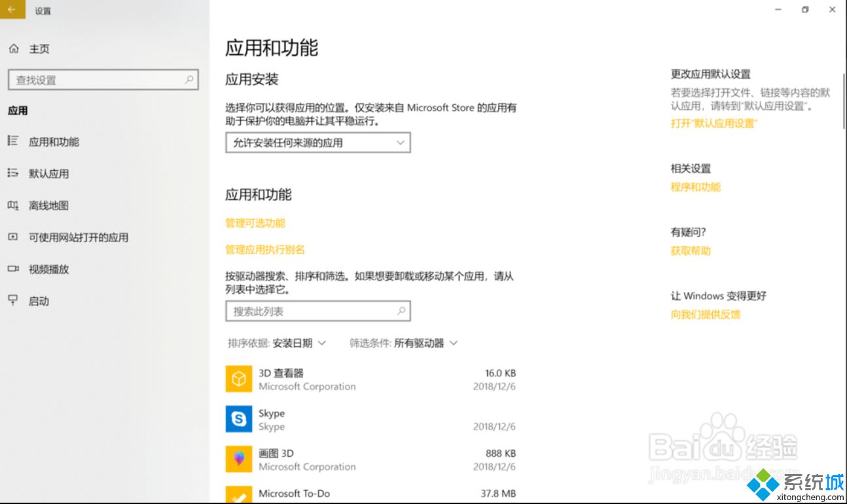Click the 可使用网站打开的应用 sidebar icon

tap(12, 237)
